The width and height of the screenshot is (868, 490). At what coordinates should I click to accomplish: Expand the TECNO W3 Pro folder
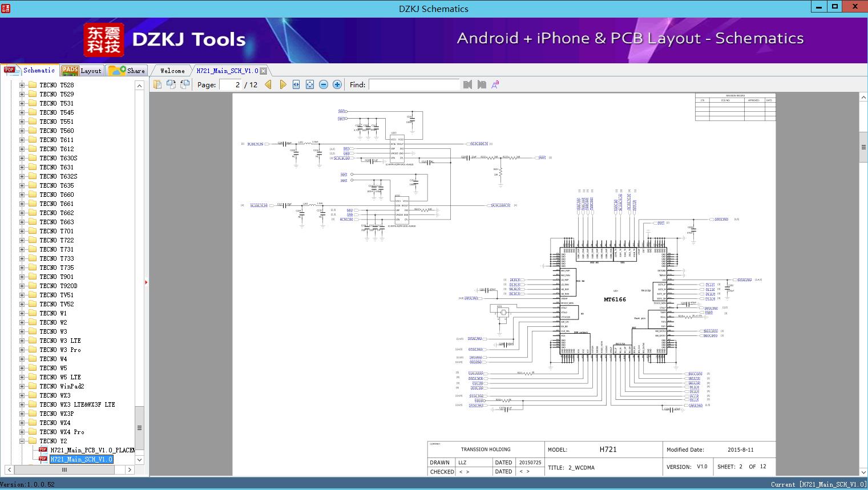(22, 350)
